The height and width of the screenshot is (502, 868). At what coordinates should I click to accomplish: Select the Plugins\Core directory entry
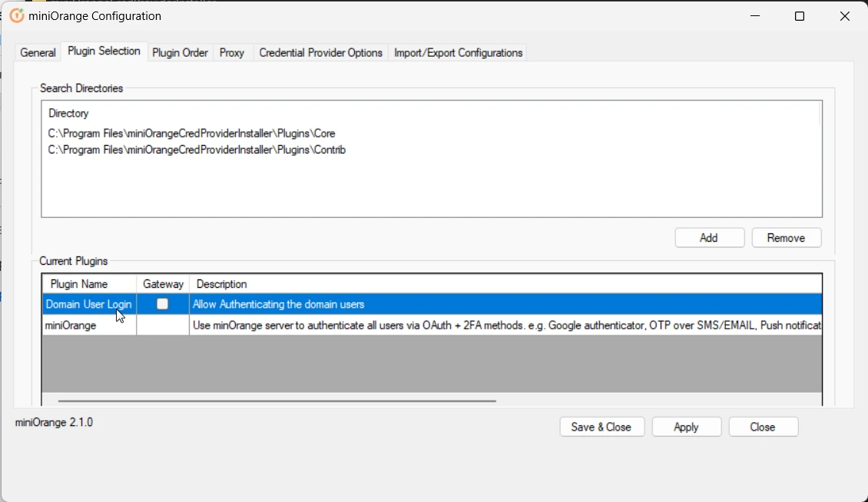coord(191,134)
